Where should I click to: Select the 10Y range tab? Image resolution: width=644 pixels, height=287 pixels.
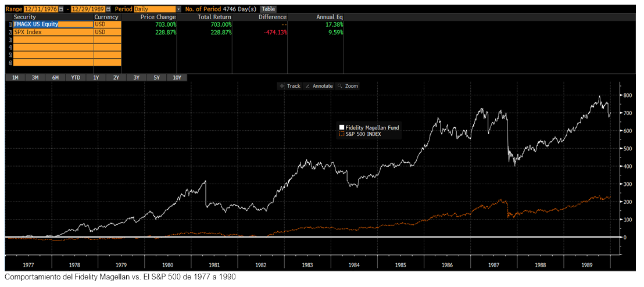tap(177, 77)
